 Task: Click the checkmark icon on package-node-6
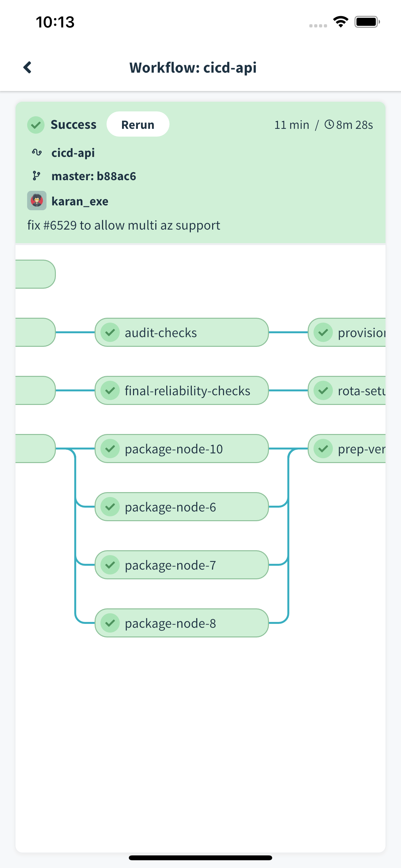pyautogui.click(x=110, y=507)
